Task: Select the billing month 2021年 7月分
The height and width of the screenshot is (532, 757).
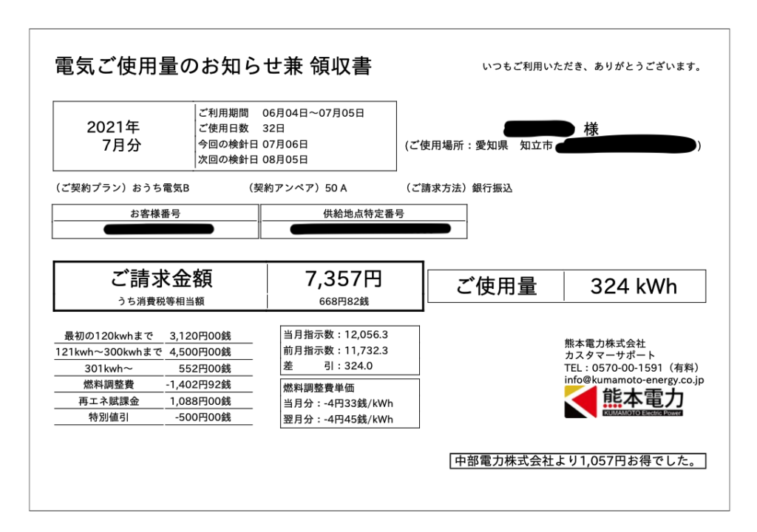Action: 114,136
